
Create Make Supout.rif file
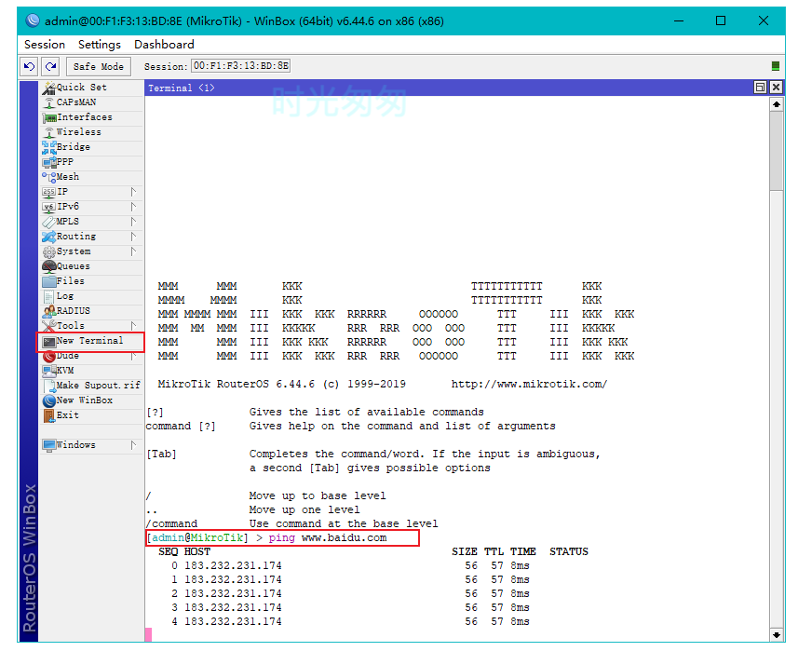(x=91, y=386)
